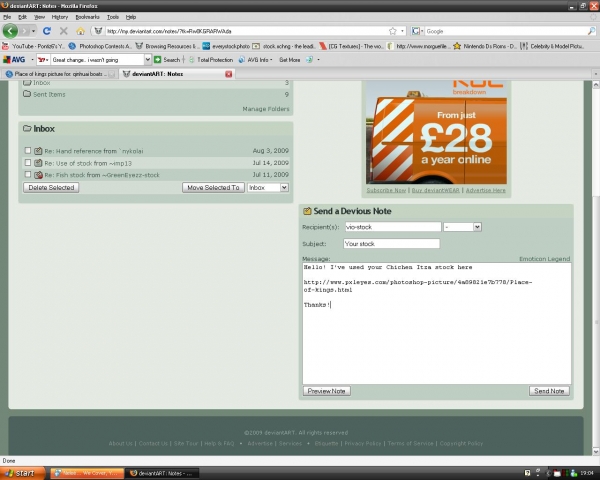The image size is (600, 480).
Task: Open the Emoticon Legend link
Action: pos(545,259)
